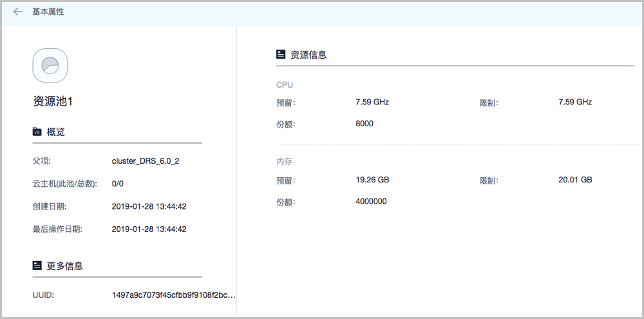Select the 基本属性 page title
Image resolution: width=644 pixels, height=319 pixels.
coord(48,12)
